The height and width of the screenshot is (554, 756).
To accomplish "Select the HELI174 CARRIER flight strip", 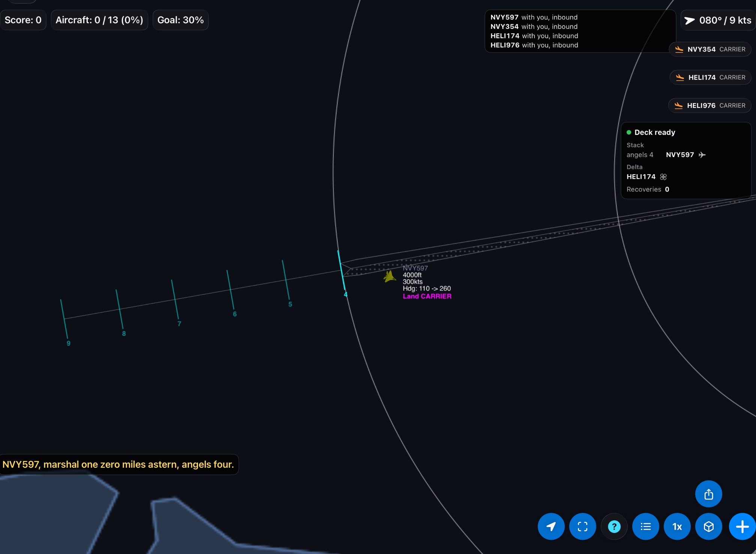I will point(710,77).
